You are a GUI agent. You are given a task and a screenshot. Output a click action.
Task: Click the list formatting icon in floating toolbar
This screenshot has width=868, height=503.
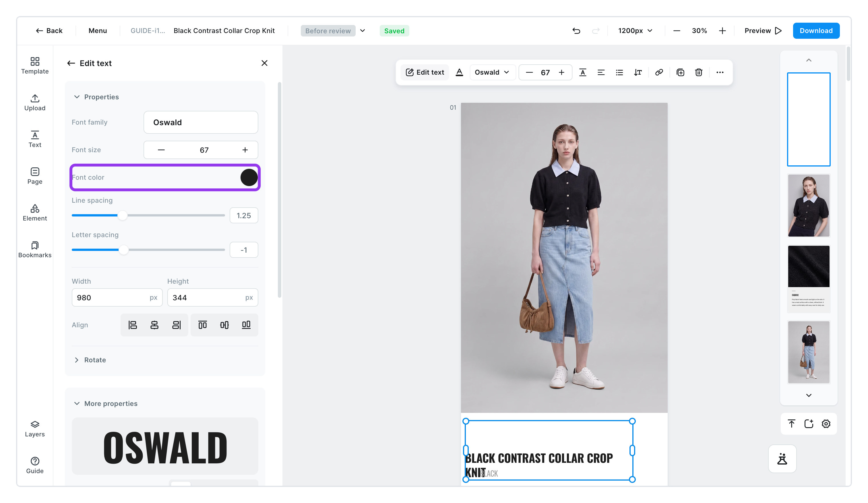(619, 72)
